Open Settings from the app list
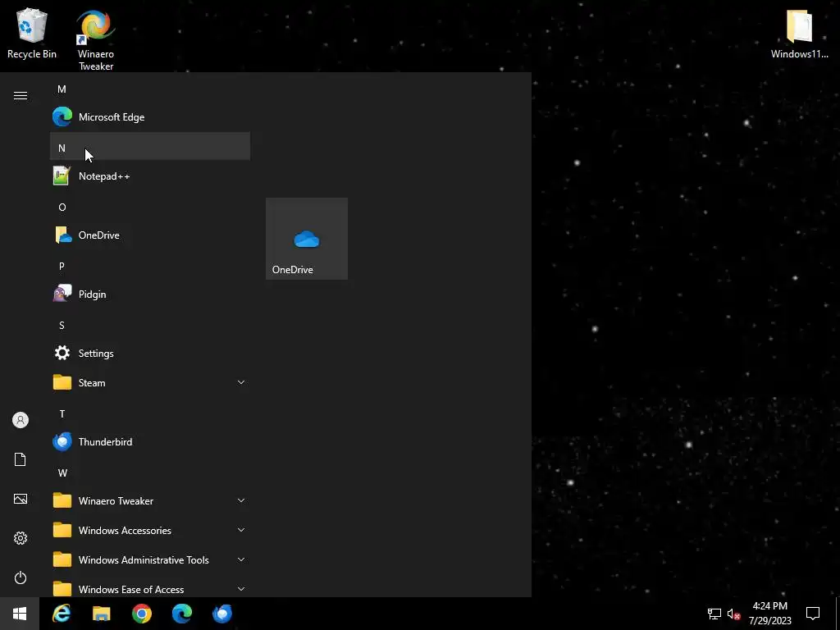 tap(150, 353)
